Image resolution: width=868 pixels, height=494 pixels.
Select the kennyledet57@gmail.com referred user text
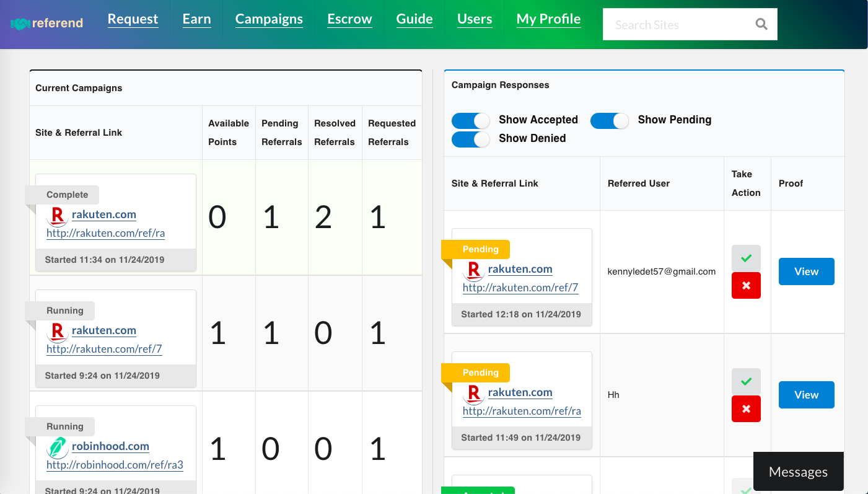pyautogui.click(x=662, y=271)
